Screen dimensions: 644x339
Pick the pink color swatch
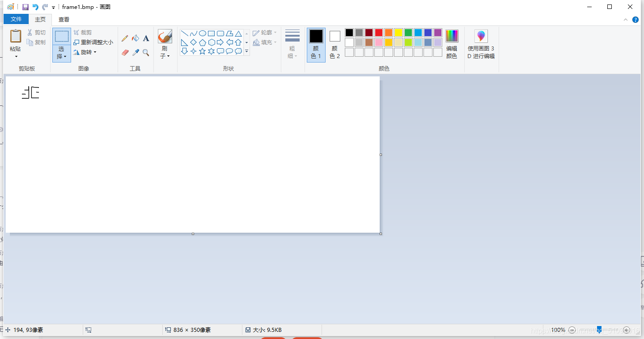tap(379, 42)
